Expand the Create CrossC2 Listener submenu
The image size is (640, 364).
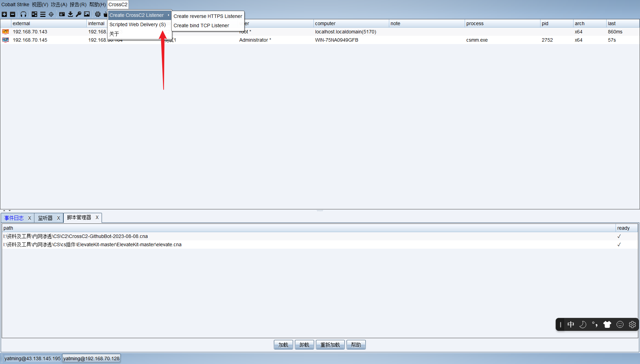point(140,15)
